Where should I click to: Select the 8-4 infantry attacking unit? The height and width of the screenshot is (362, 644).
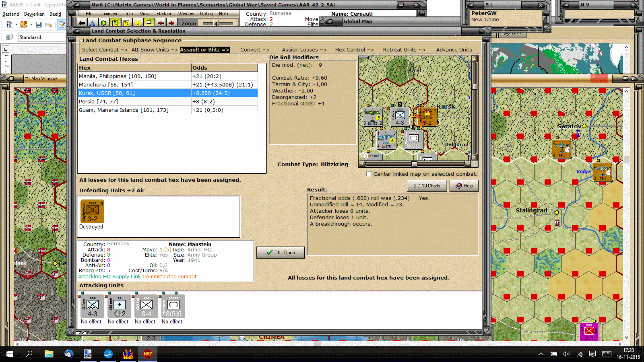click(x=146, y=306)
